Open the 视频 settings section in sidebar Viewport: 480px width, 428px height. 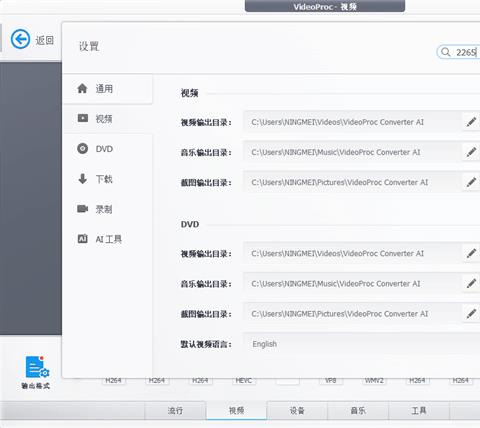coord(107,119)
